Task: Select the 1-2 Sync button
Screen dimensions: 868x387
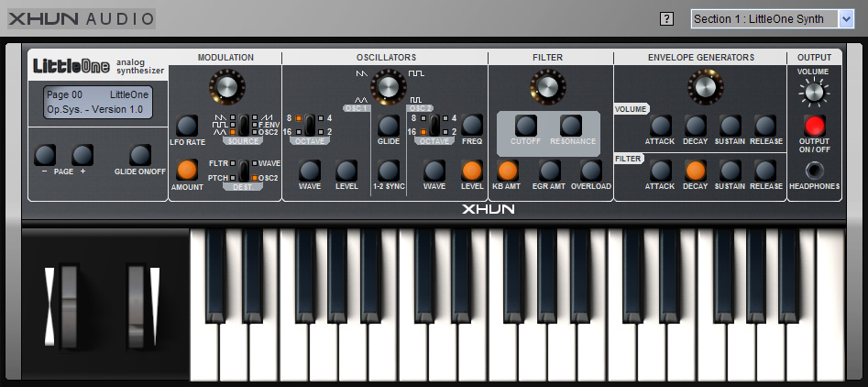Action: (x=389, y=171)
